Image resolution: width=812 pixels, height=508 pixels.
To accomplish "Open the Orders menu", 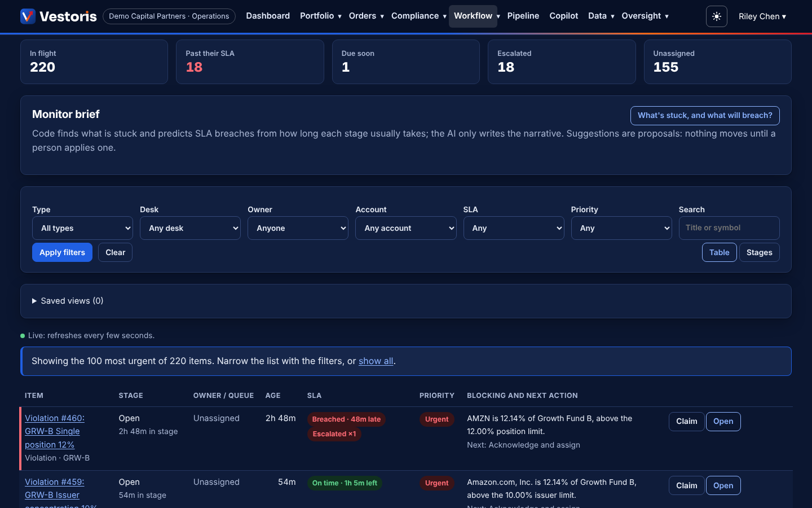I will (366, 16).
